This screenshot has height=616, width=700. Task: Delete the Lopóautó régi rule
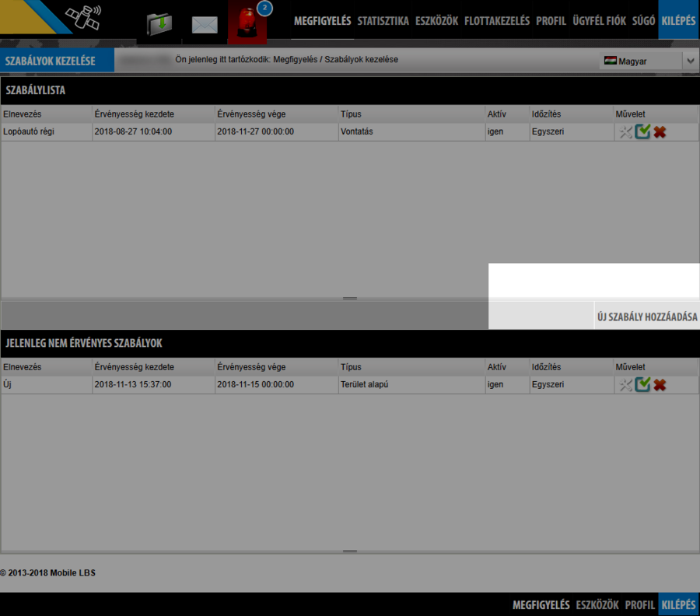[x=660, y=132]
